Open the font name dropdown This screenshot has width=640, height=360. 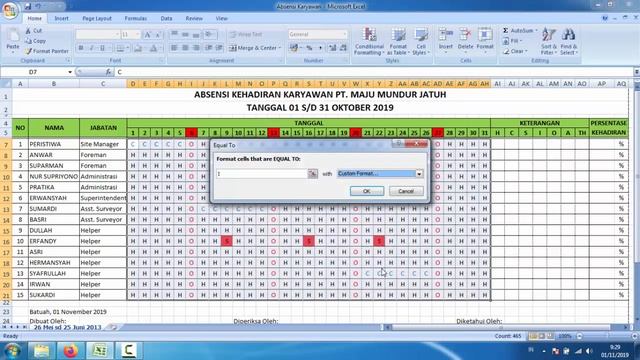click(x=117, y=35)
